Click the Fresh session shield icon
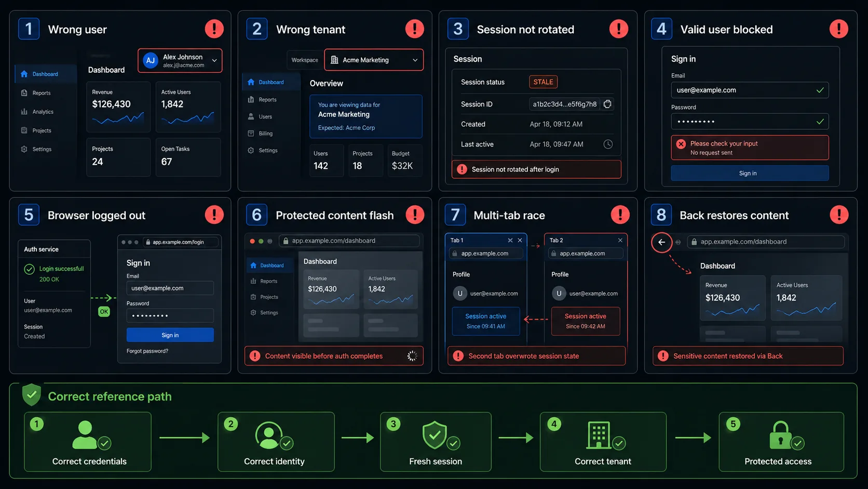The image size is (868, 489). [x=435, y=435]
